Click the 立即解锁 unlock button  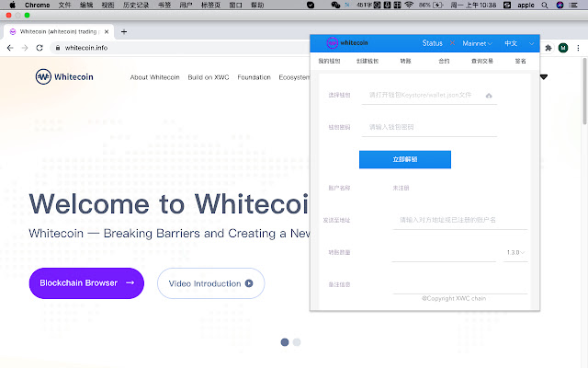(405, 159)
